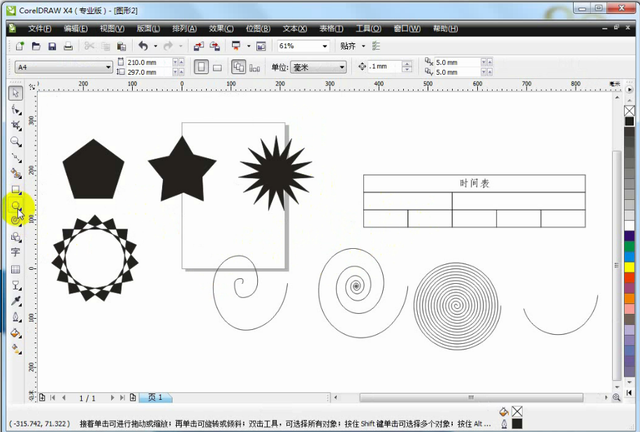Toggle apply layout to all pages
This screenshot has height=432, width=640.
click(239, 67)
